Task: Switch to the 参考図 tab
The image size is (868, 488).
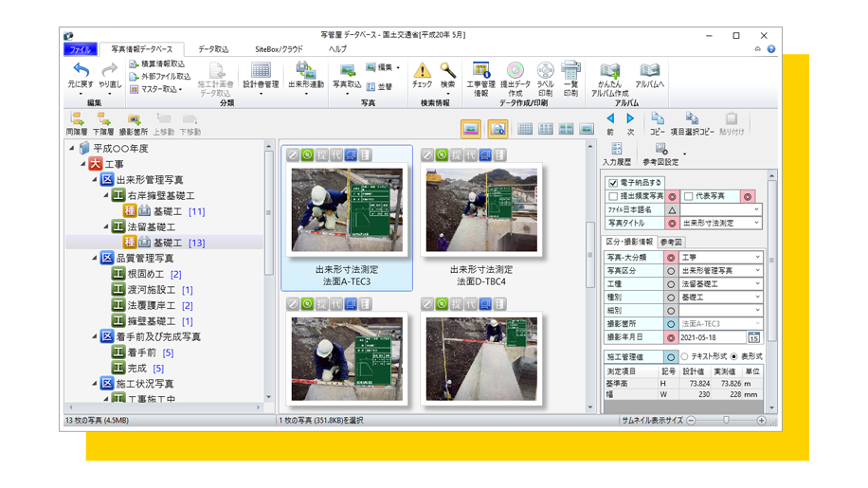Action: 671,242
